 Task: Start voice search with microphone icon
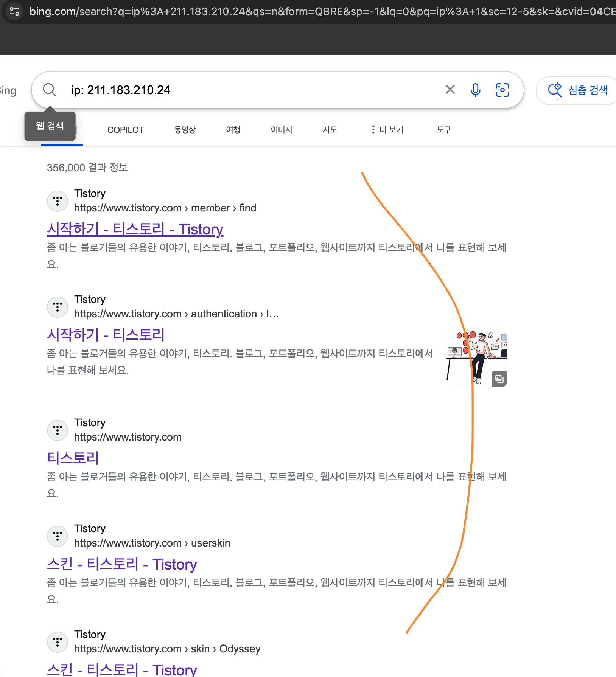tap(475, 90)
